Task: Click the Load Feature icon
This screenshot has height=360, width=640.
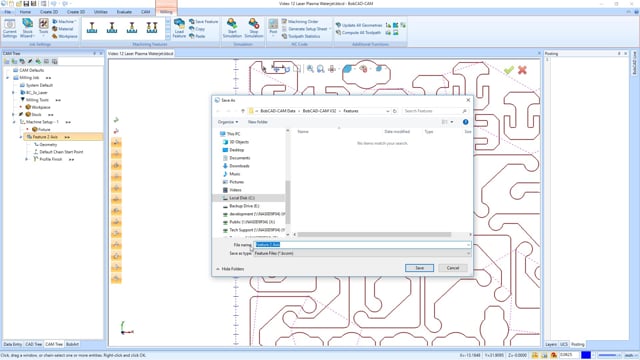Action: coord(179,28)
